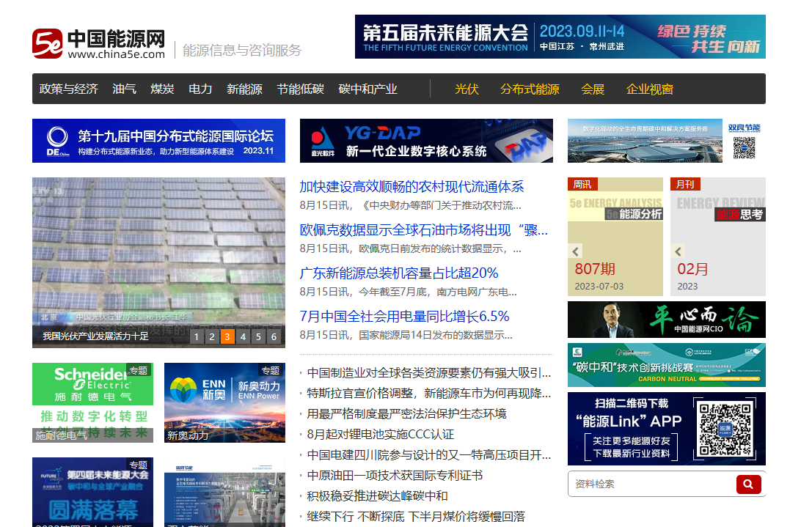812x527 pixels.
Task: Select slide 4 in the photo carousel
Action: click(242, 336)
